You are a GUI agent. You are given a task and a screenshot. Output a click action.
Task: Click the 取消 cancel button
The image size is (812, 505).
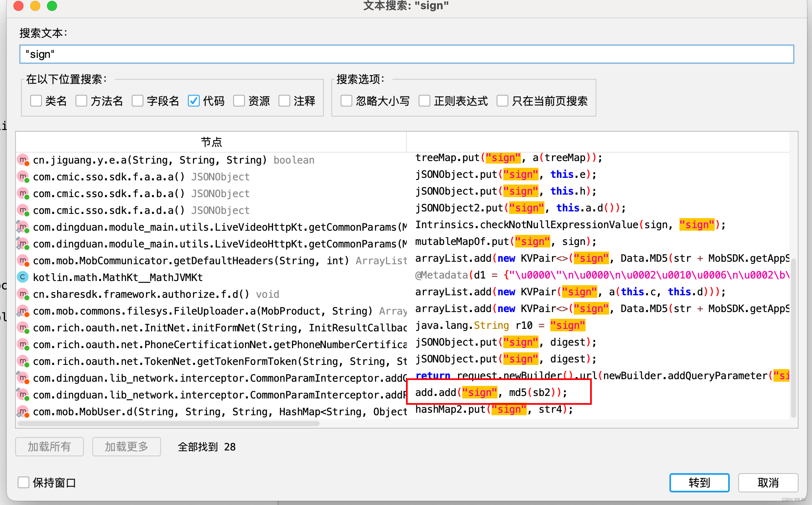[768, 483]
